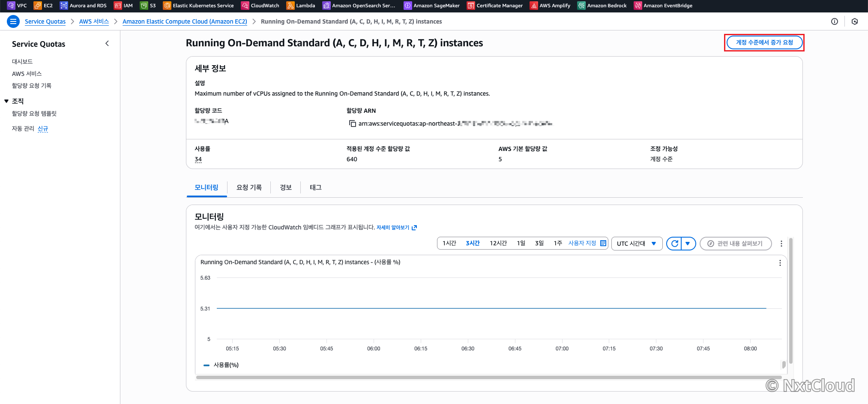
Task: Open AWS 서비스 breadcrumb link
Action: pos(94,21)
